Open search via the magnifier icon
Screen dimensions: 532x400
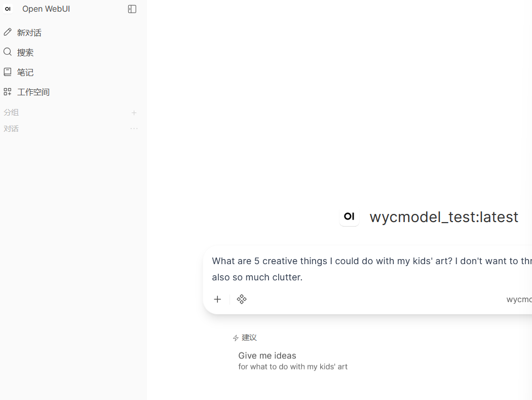click(8, 52)
